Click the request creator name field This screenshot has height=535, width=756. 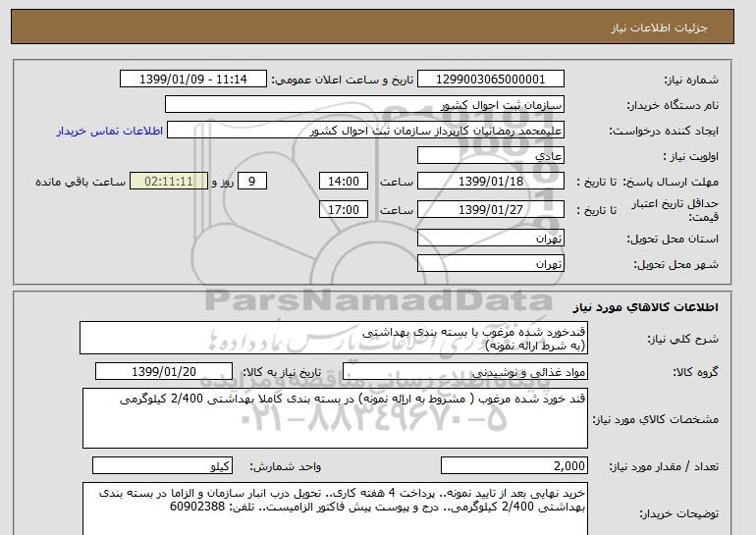365,131
